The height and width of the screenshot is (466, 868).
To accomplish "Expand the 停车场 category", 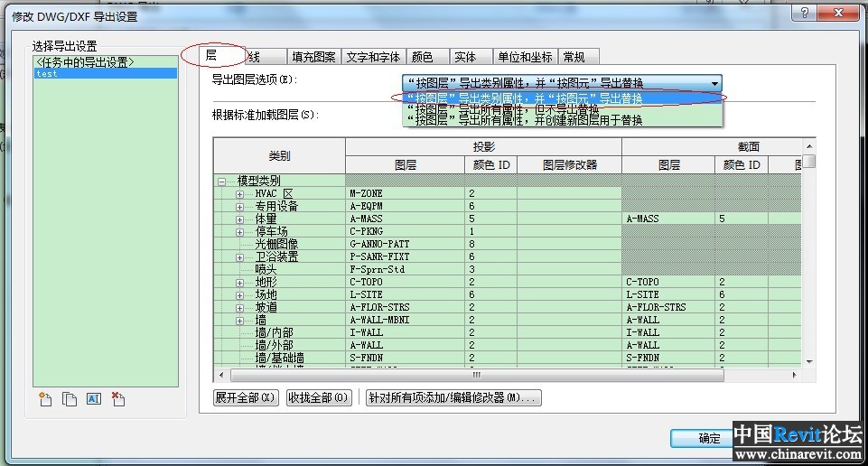I will 239,232.
